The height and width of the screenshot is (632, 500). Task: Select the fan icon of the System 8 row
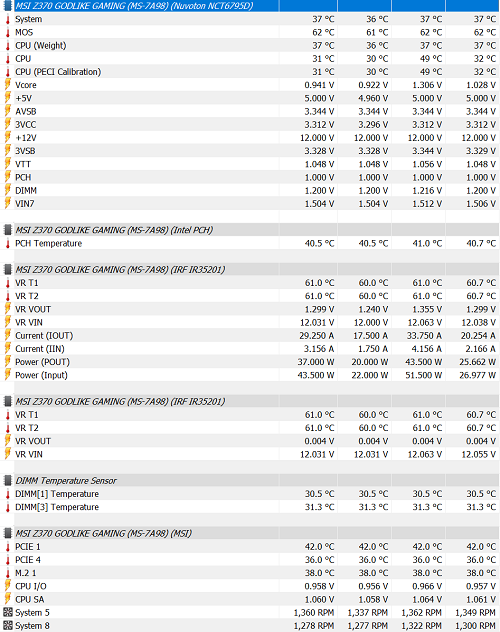click(7, 626)
